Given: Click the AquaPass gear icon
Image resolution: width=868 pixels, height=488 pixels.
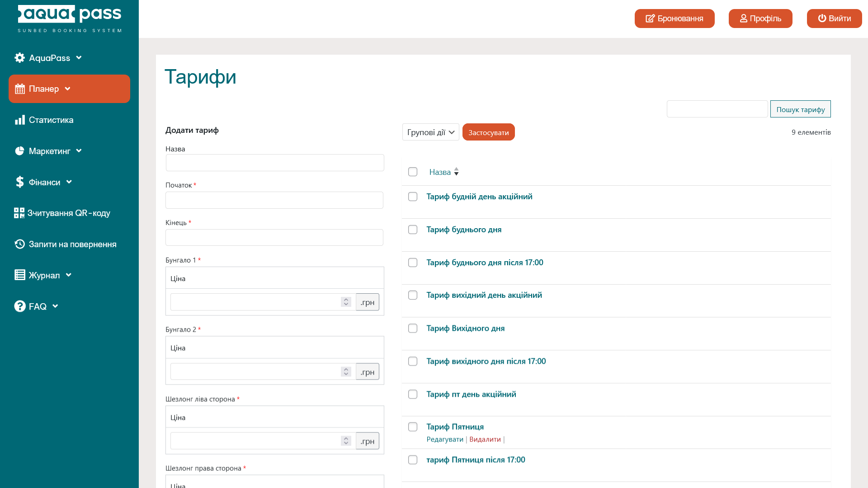Looking at the screenshot, I should point(19,58).
